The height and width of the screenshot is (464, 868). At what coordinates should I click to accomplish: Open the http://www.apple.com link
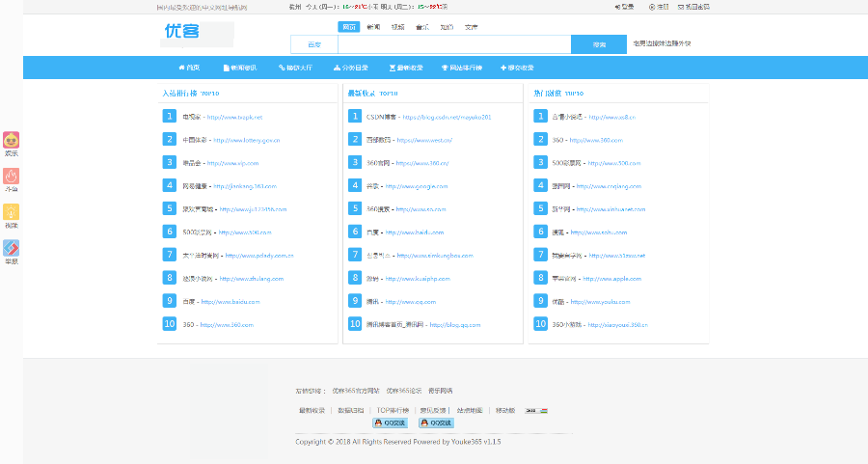coord(612,279)
